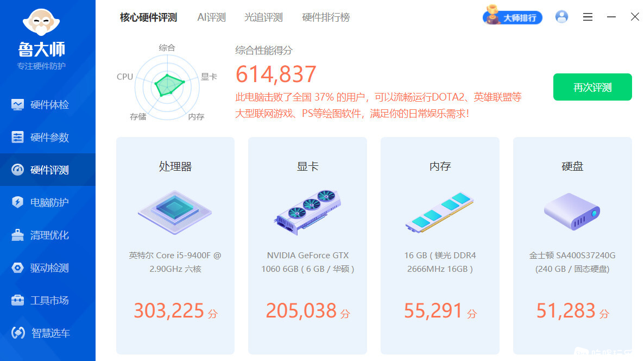The width and height of the screenshot is (644, 361).
Task: Click the 电脑防护 shield icon
Action: point(17,202)
